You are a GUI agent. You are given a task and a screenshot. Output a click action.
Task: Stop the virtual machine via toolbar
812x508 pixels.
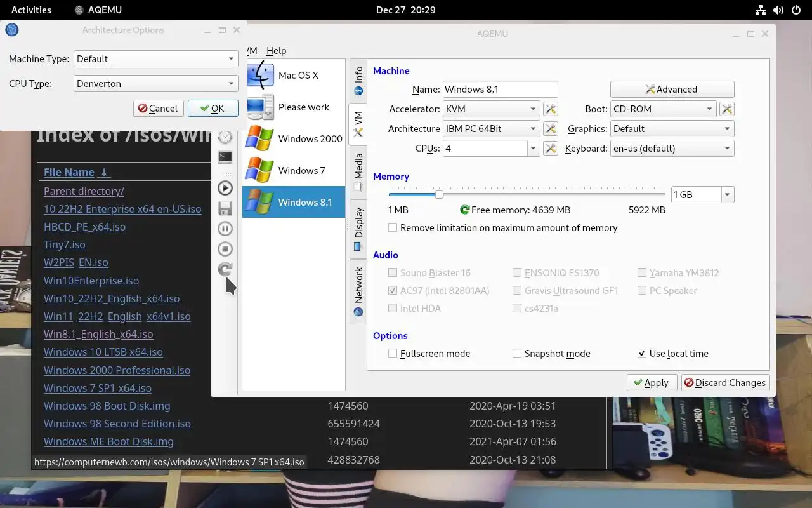tap(225, 249)
